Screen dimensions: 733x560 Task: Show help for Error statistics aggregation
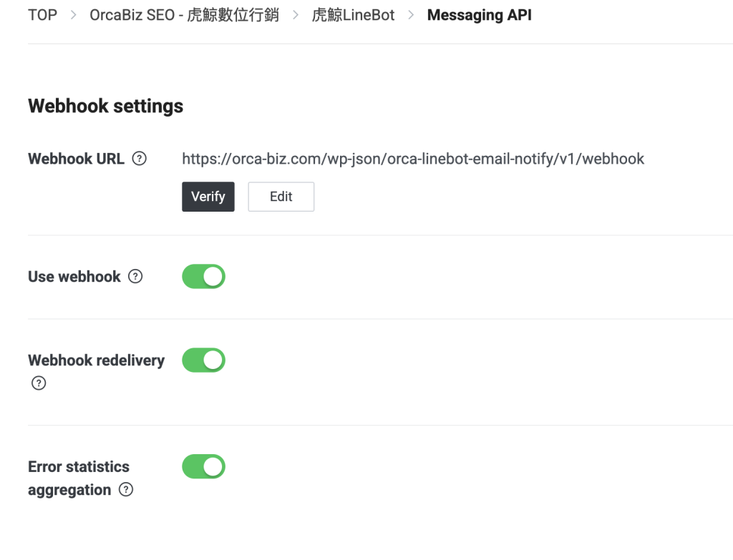pyautogui.click(x=126, y=490)
